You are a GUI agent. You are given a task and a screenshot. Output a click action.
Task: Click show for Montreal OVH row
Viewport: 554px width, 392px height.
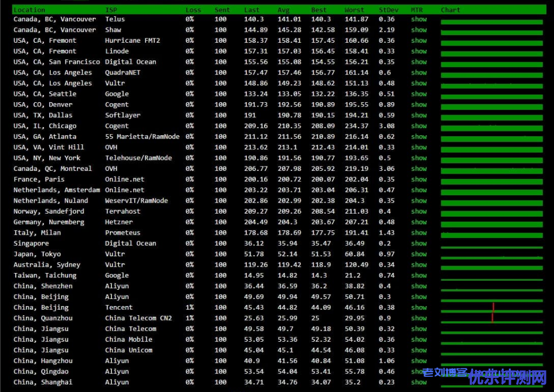419,169
